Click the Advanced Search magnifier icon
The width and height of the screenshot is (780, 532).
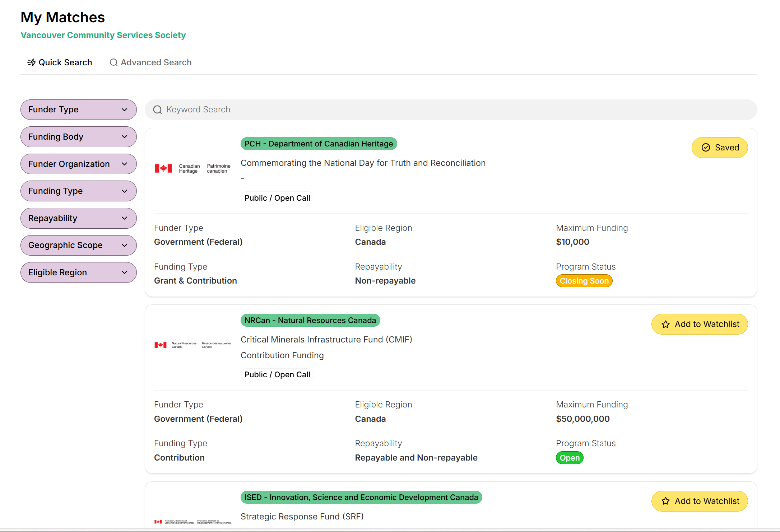[x=113, y=62]
